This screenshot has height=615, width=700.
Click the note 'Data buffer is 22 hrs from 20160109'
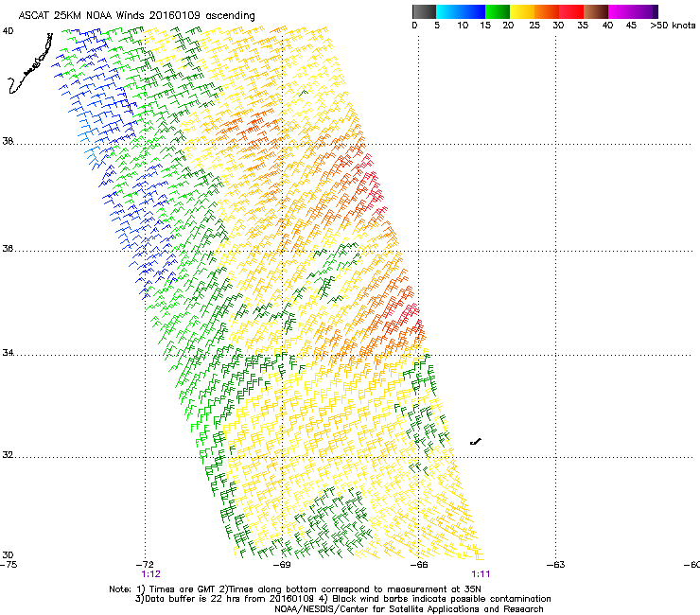[x=230, y=599]
